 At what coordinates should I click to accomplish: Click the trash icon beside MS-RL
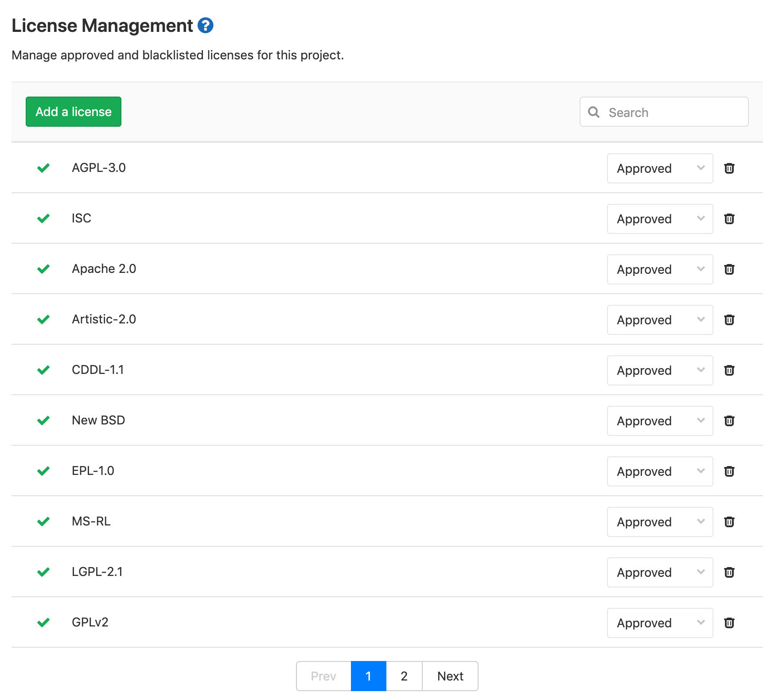pyautogui.click(x=729, y=522)
